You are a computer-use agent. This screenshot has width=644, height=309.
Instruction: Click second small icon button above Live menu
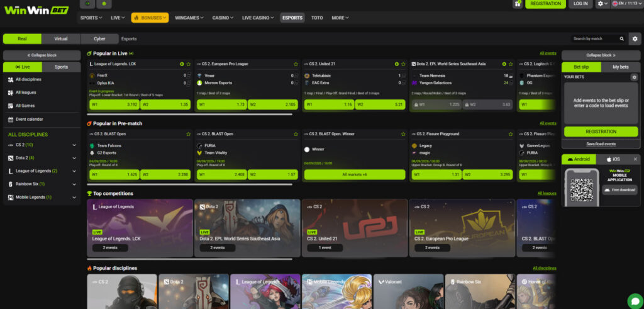tap(104, 4)
